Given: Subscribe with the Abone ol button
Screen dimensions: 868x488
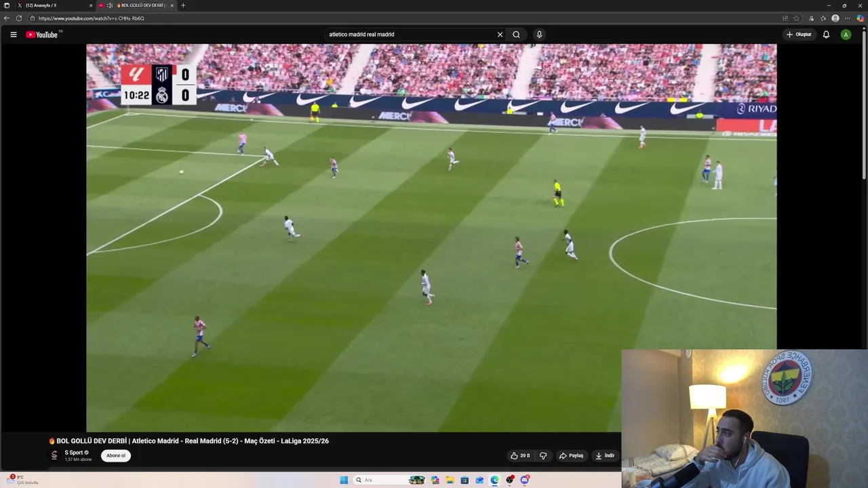Looking at the screenshot, I should [x=116, y=455].
